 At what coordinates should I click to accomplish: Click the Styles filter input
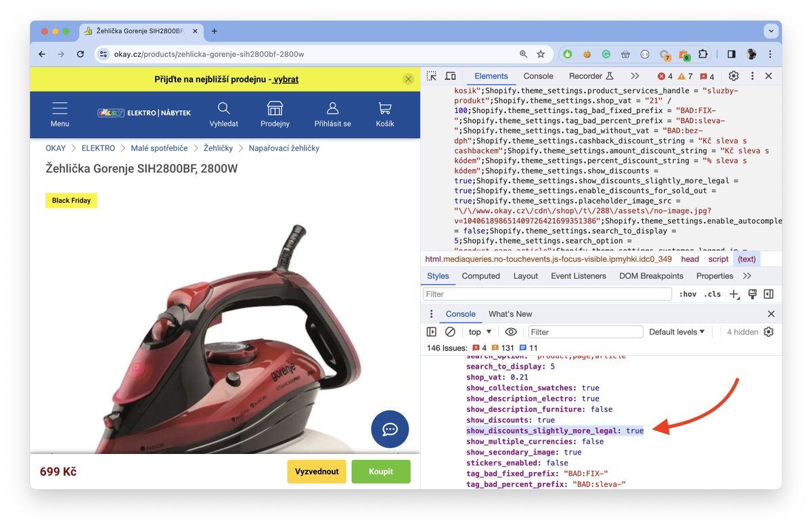click(x=547, y=294)
